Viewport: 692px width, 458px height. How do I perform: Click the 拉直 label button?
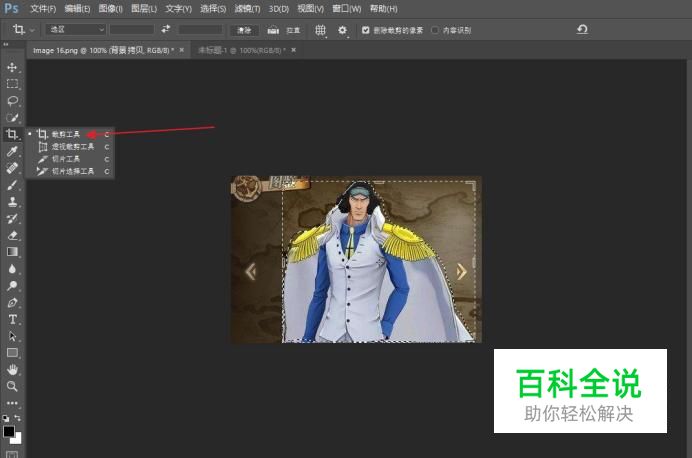coord(293,30)
